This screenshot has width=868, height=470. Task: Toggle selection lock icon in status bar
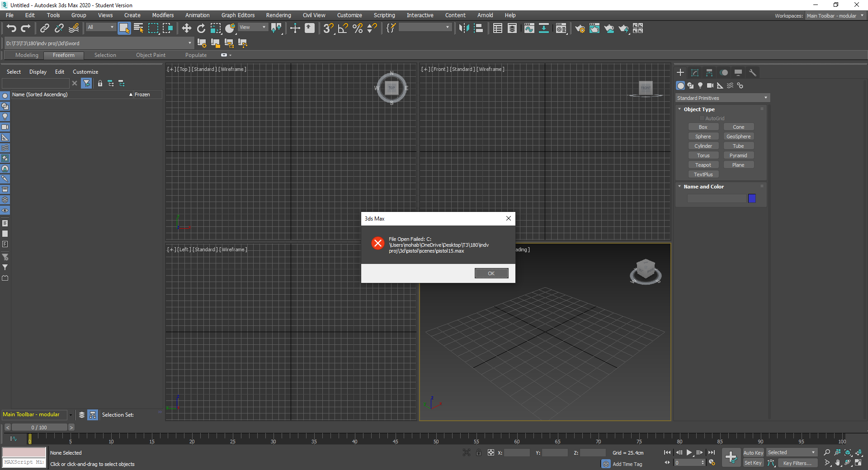click(479, 452)
